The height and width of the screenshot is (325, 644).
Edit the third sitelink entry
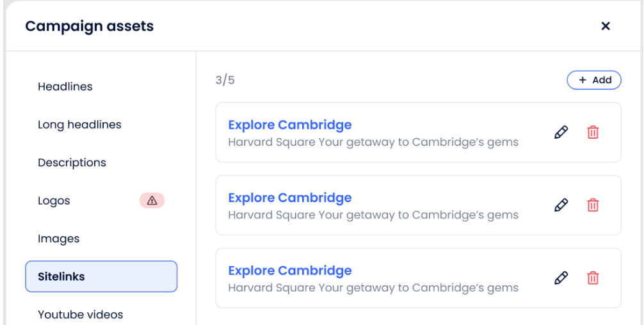(x=561, y=278)
